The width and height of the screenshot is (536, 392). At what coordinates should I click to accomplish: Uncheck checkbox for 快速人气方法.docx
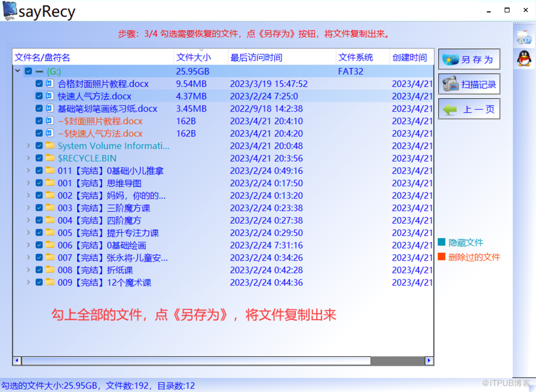(x=39, y=96)
